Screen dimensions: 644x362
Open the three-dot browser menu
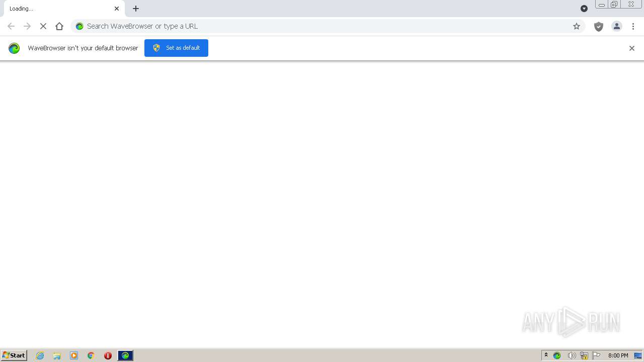[633, 26]
